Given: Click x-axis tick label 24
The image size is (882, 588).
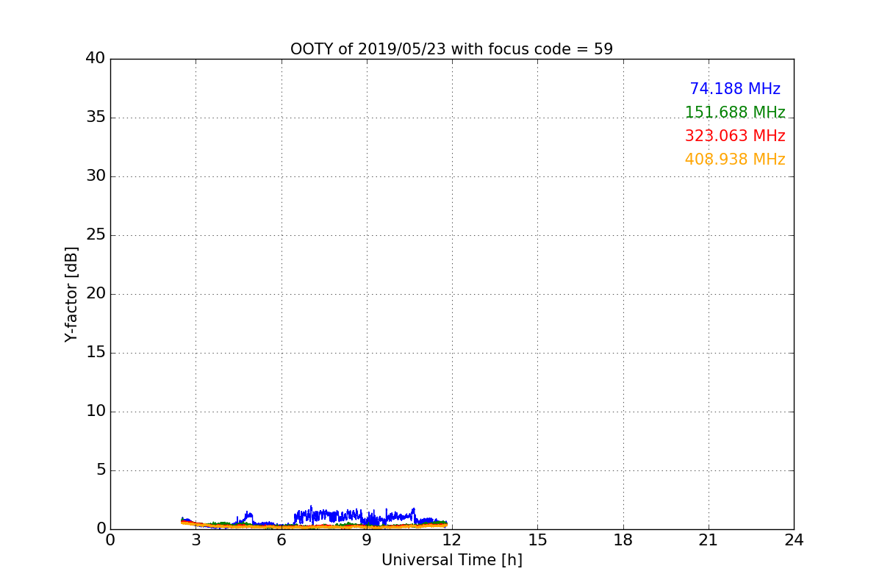Looking at the screenshot, I should [x=794, y=540].
